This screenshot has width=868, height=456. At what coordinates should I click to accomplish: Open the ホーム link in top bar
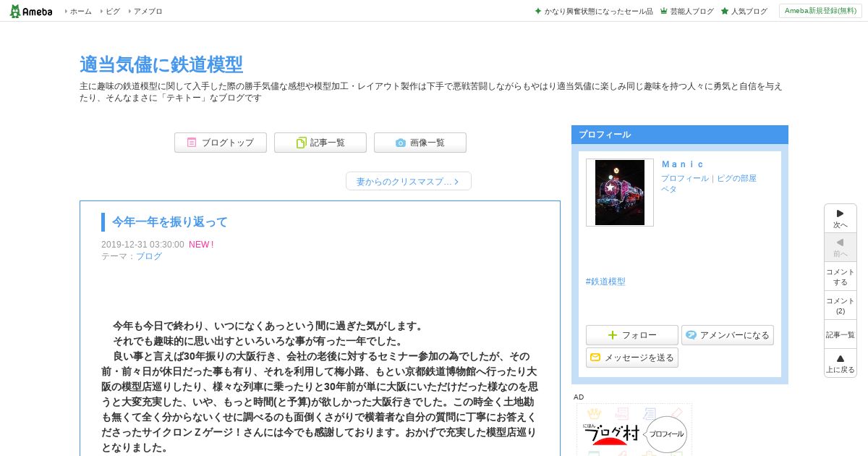(x=80, y=12)
